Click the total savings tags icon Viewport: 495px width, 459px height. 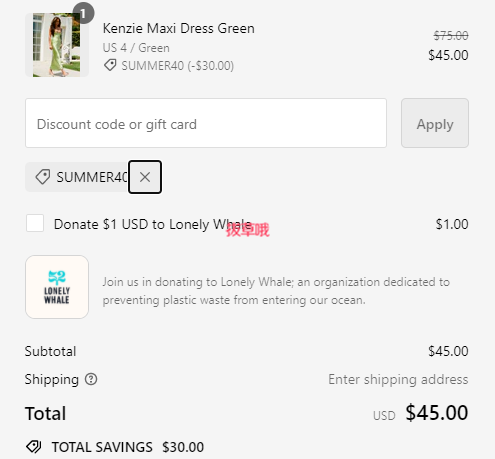pos(34,447)
